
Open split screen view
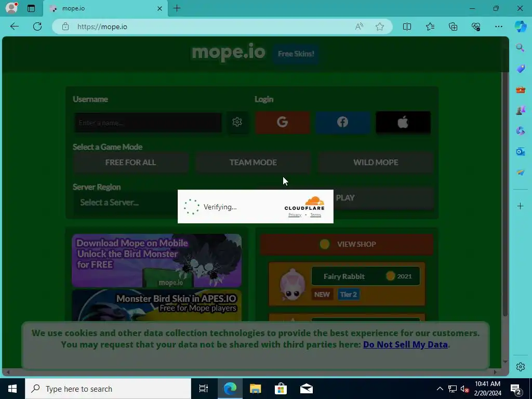pyautogui.click(x=407, y=26)
